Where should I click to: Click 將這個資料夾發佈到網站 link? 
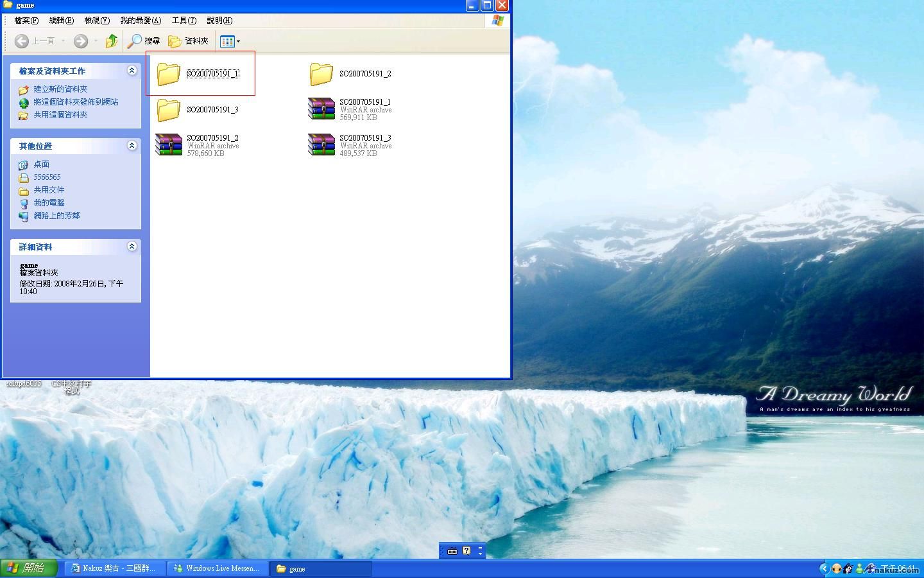pyautogui.click(x=76, y=102)
